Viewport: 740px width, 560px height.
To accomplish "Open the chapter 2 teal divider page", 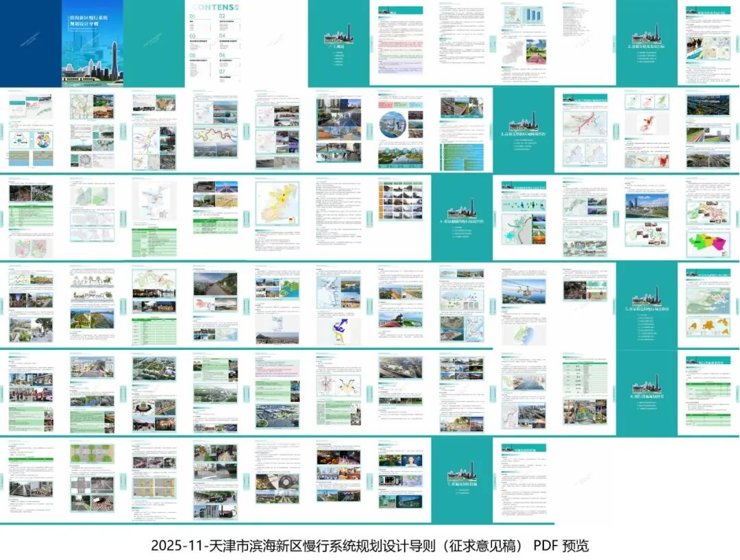I will pos(646,43).
